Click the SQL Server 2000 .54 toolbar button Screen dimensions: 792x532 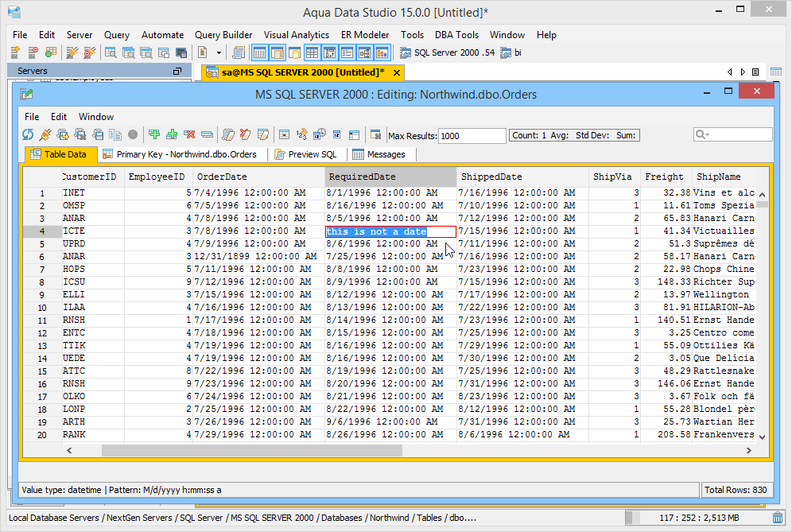[448, 52]
